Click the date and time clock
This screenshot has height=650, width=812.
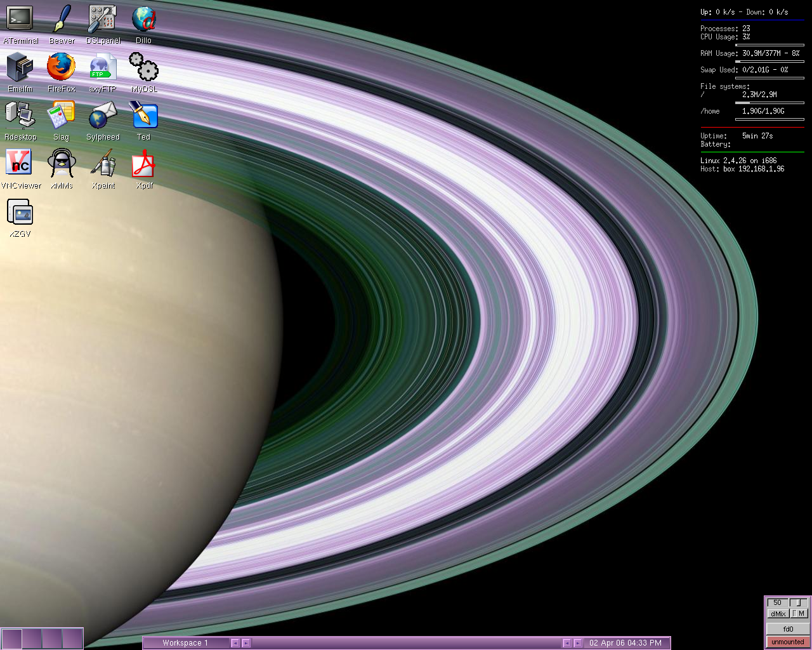pyautogui.click(x=625, y=643)
